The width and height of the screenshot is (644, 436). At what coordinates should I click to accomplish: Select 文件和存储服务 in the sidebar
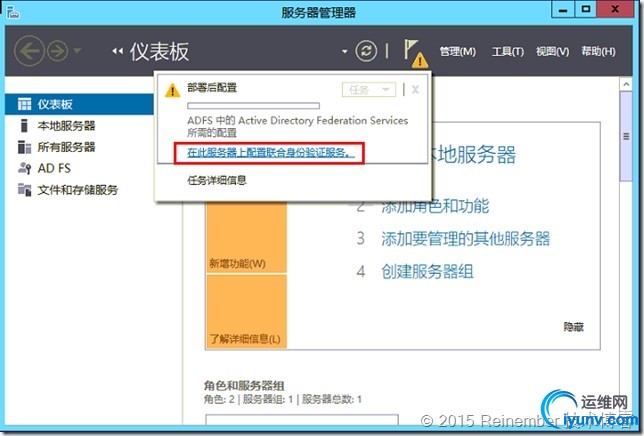tap(78, 190)
